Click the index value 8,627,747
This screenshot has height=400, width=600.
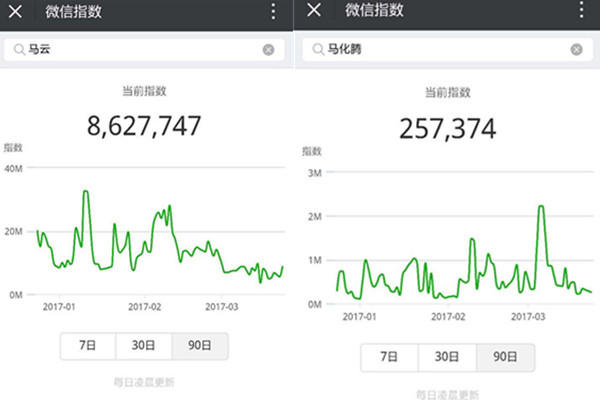pos(144,126)
